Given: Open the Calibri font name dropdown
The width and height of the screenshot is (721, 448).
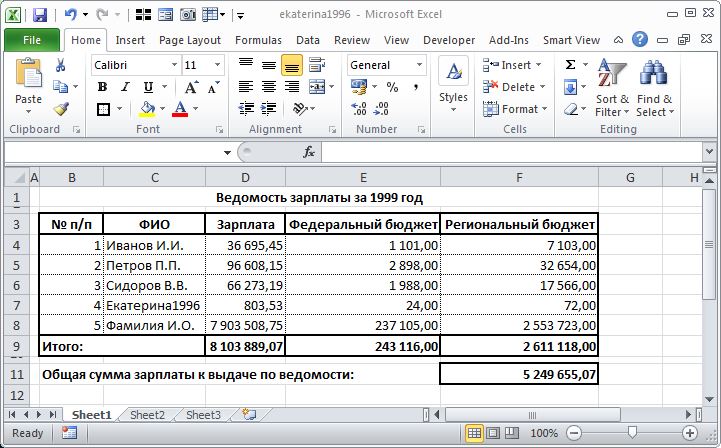Looking at the screenshot, I should [175, 65].
